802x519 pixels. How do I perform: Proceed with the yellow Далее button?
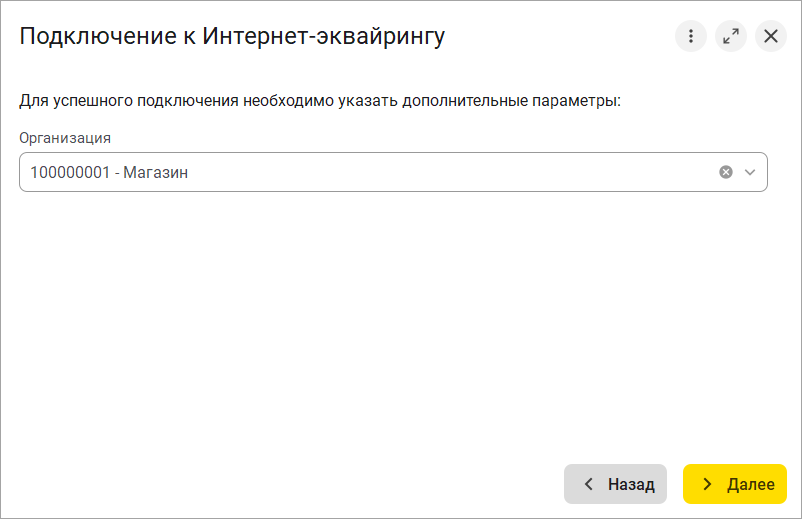tap(735, 484)
